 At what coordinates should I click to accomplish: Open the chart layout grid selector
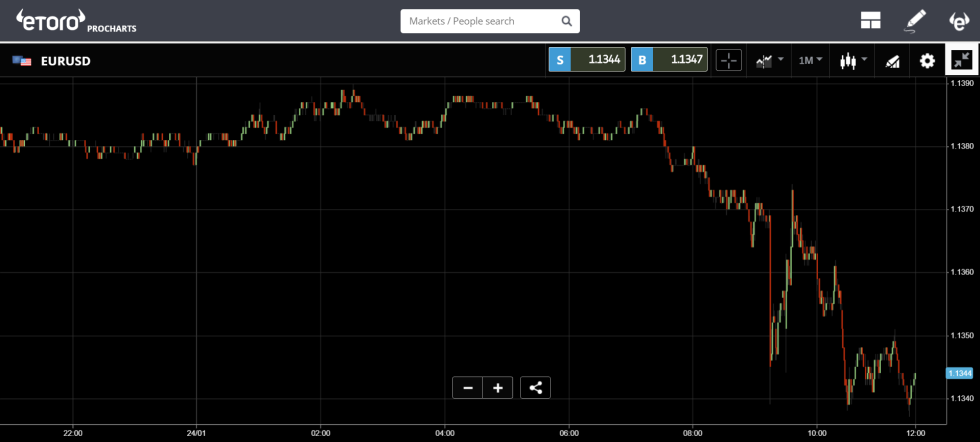tap(869, 20)
